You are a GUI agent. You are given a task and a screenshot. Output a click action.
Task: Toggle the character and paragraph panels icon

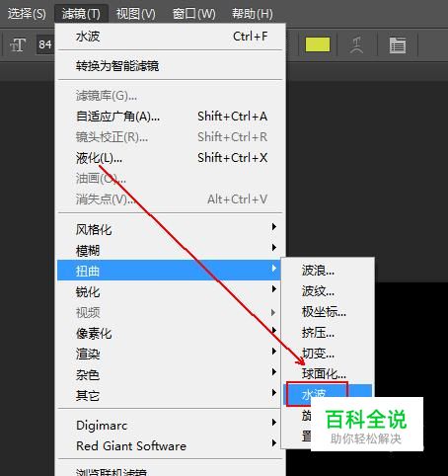398,45
